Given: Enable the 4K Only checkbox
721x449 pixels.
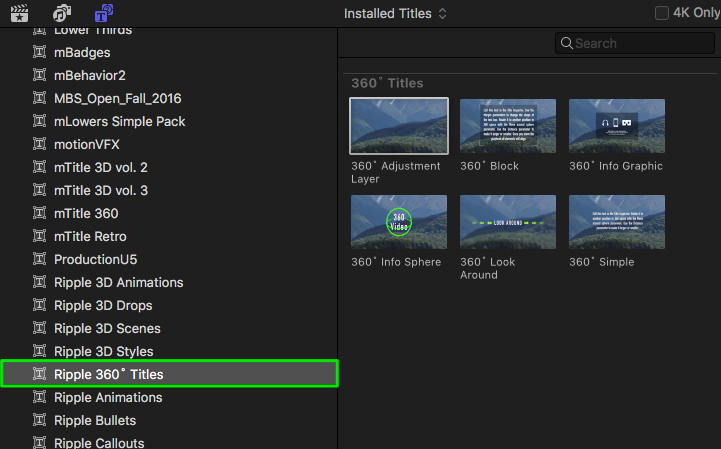Looking at the screenshot, I should click(x=662, y=13).
